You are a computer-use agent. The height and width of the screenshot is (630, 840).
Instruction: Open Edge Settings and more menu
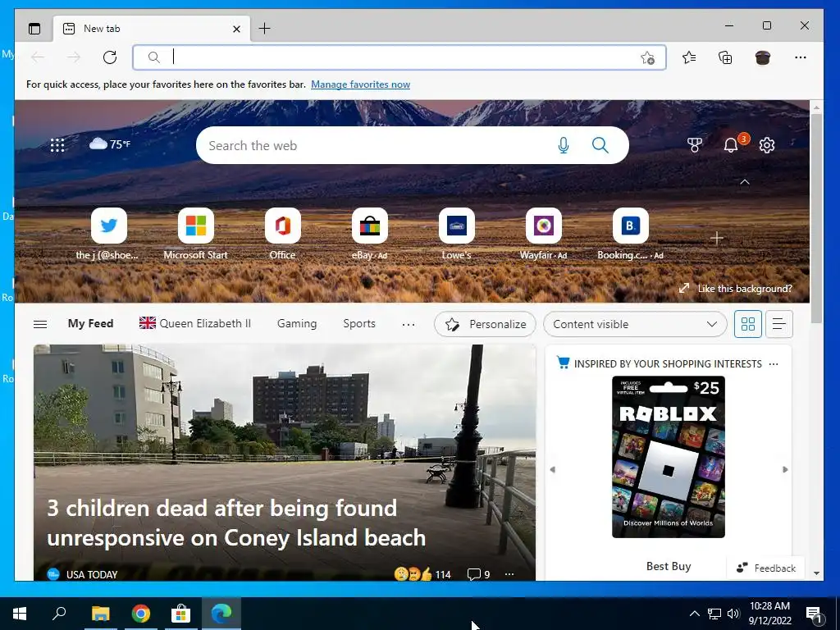(x=801, y=57)
